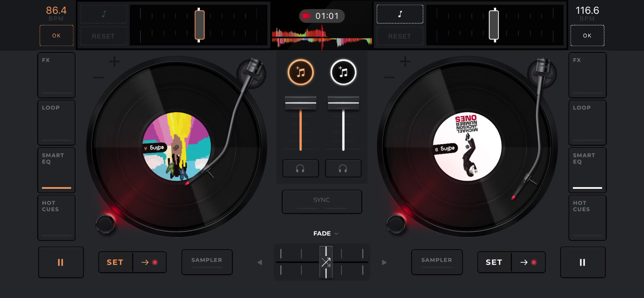Open the left deck SAMPLER
Screen dimensions: 644x298
[207, 262]
